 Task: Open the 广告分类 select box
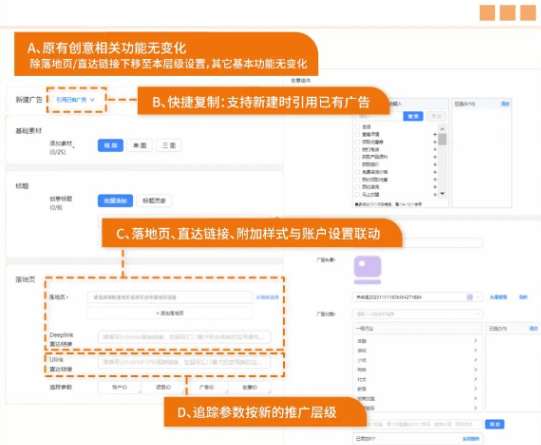click(417, 314)
